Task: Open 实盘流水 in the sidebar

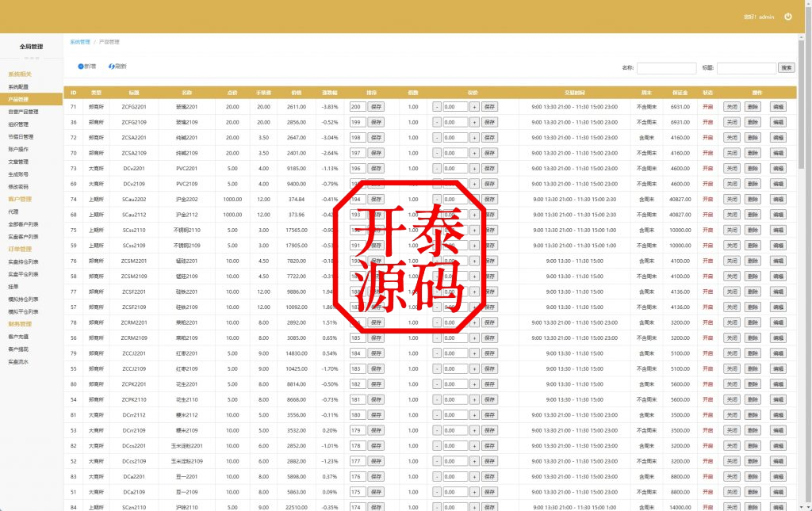Action: (19, 361)
